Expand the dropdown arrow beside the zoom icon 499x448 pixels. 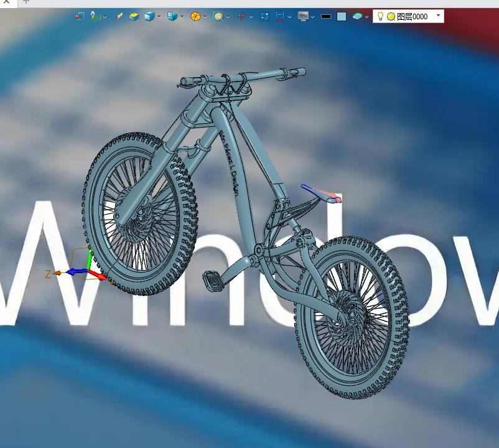click(x=228, y=17)
